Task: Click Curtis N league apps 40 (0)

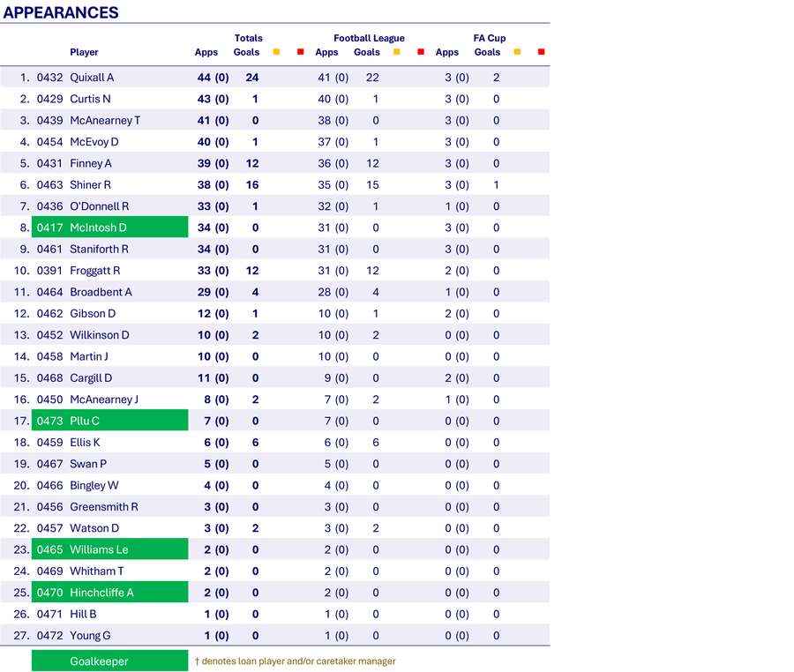Action: coord(333,99)
